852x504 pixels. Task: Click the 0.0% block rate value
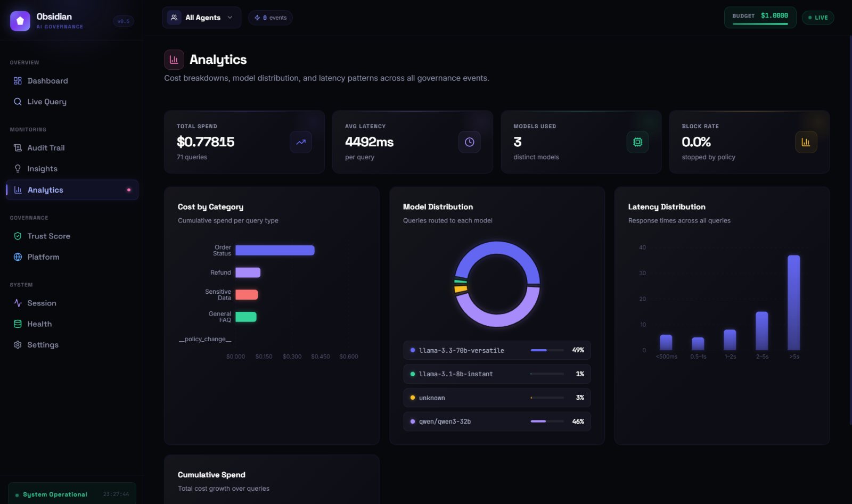click(x=696, y=142)
